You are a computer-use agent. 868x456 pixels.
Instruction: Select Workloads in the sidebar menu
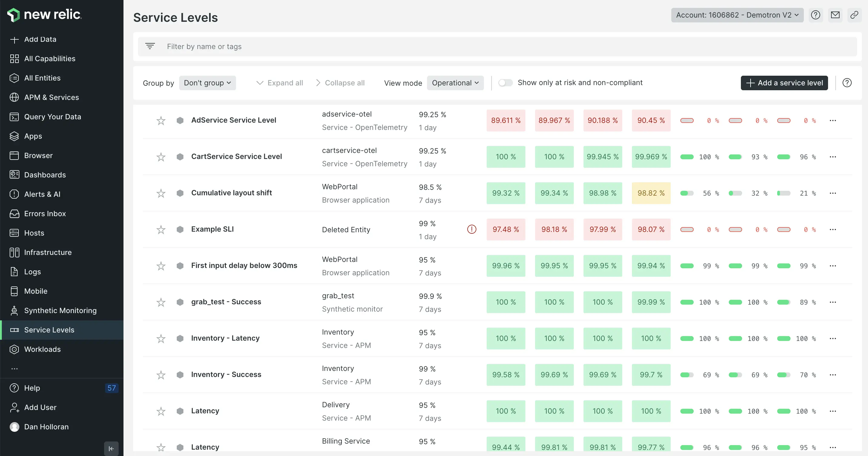(42, 349)
